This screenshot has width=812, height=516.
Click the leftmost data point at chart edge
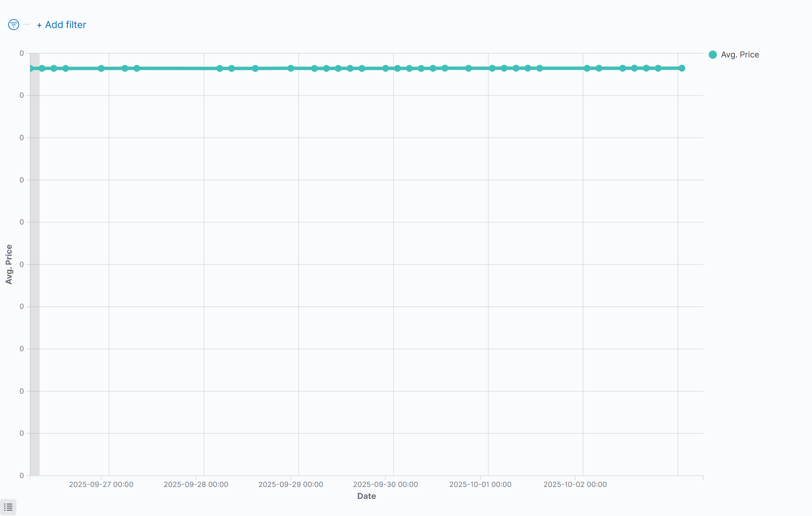pos(31,68)
